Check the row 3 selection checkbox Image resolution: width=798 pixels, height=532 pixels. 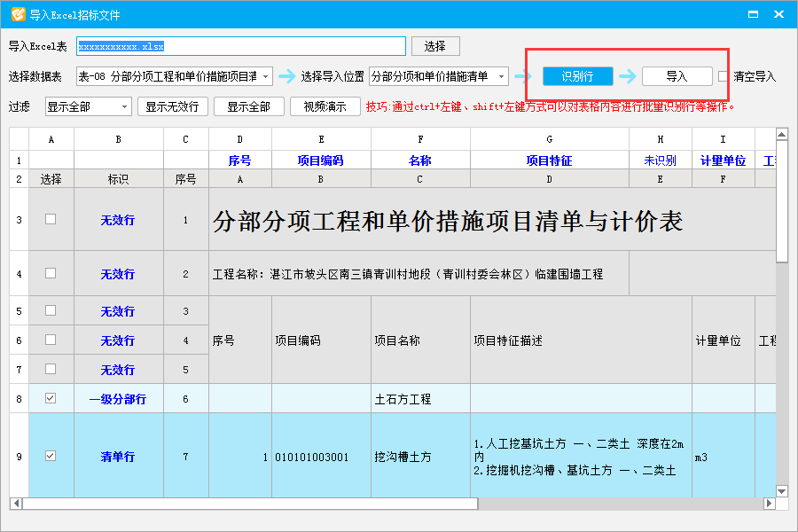pos(51,219)
